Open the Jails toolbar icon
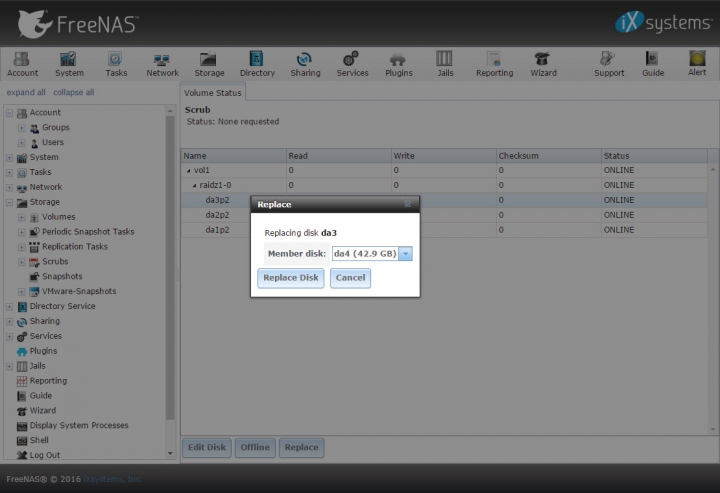The image size is (720, 493). tap(444, 64)
